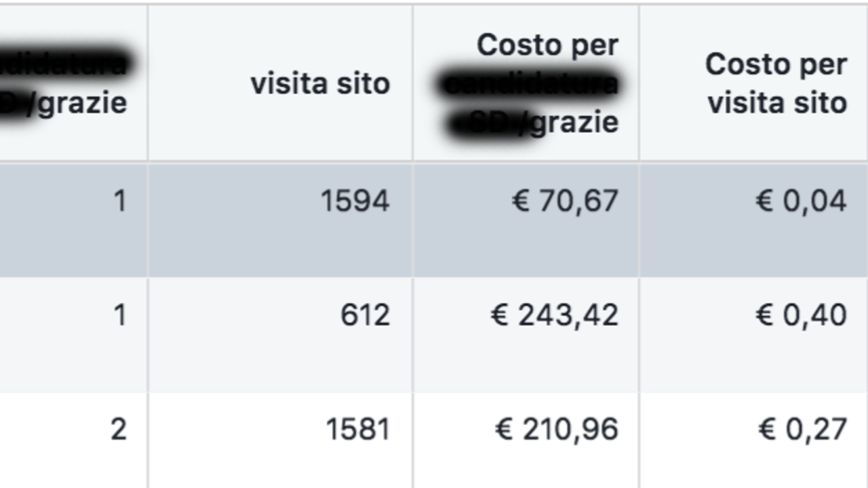Select the cell showing 612 site visits
The height and width of the screenshot is (488, 868).
pos(365,315)
